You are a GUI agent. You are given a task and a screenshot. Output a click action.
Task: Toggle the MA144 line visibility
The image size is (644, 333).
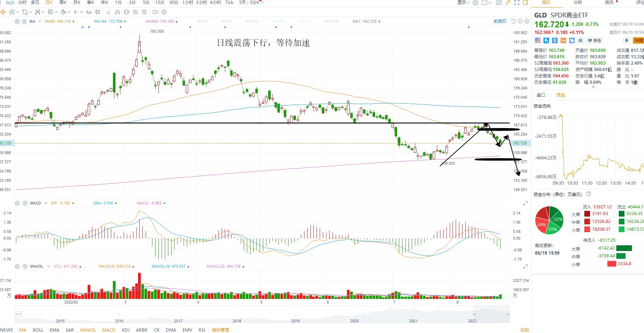[x=110, y=21]
